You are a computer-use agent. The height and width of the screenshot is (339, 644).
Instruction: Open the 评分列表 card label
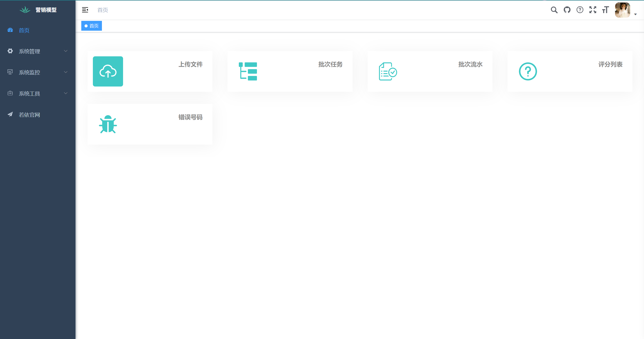tap(610, 64)
